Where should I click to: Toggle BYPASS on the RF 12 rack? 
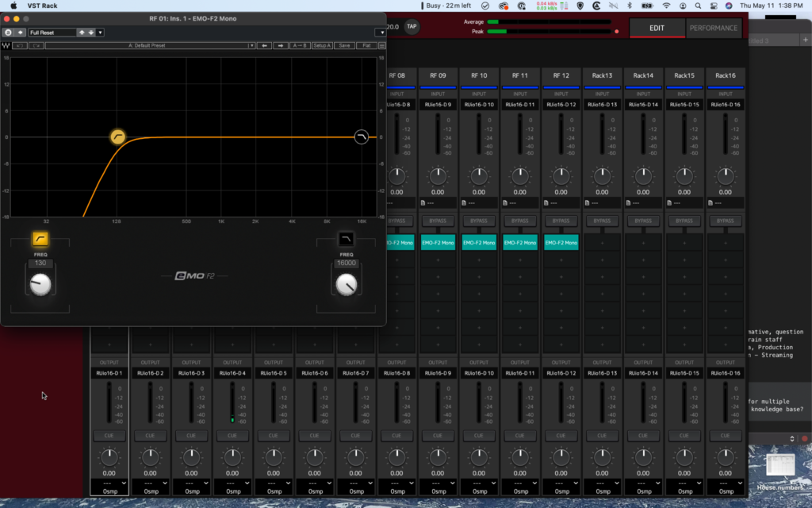pyautogui.click(x=561, y=221)
